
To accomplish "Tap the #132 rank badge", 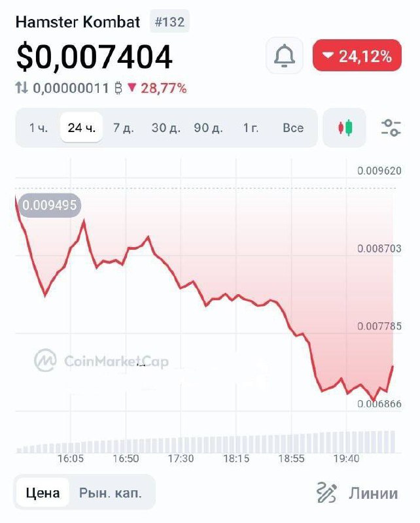I will 169,22.
